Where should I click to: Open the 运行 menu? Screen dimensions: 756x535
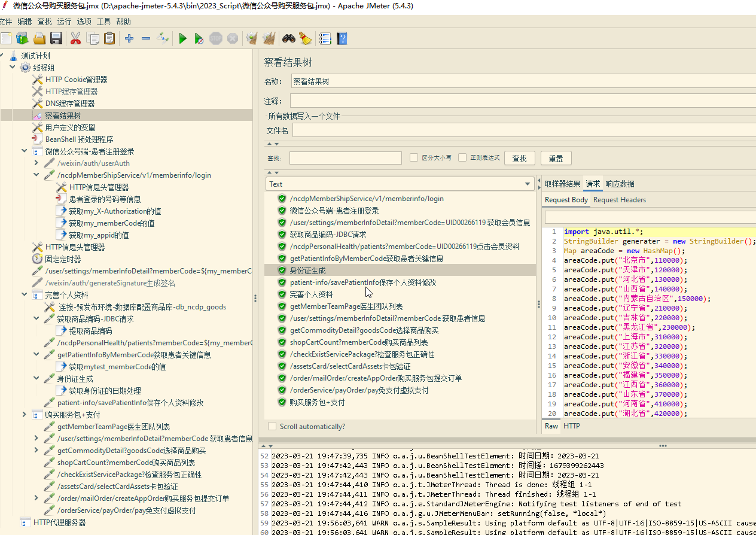[x=64, y=22]
